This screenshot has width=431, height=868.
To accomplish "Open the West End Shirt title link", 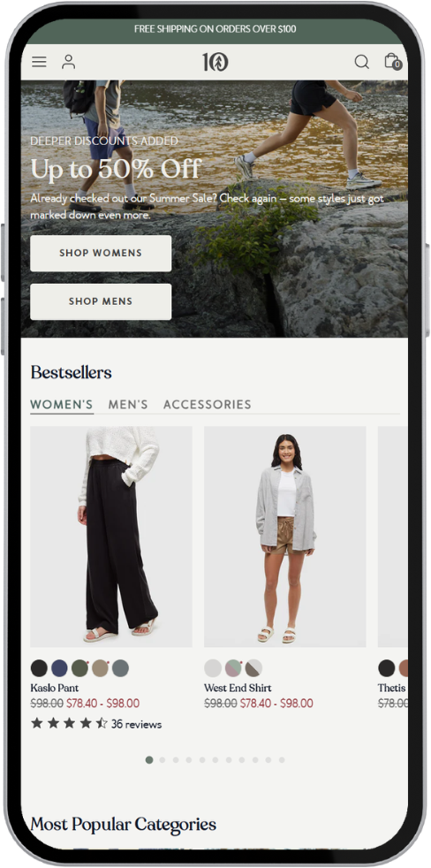I will 238,688.
